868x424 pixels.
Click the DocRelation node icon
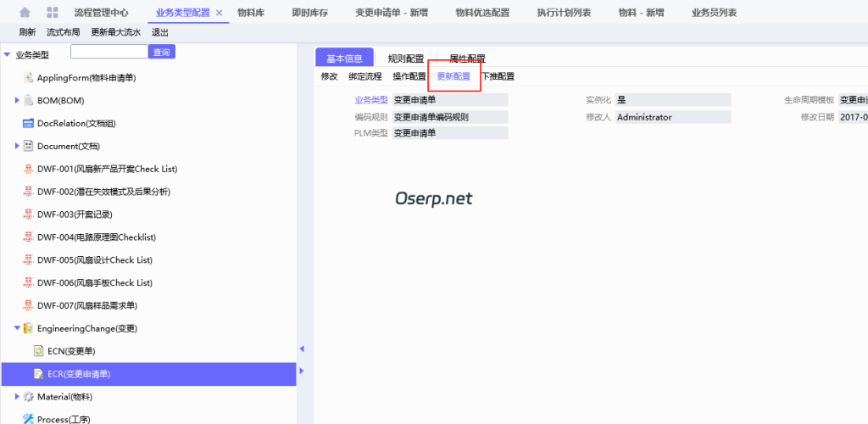[28, 124]
